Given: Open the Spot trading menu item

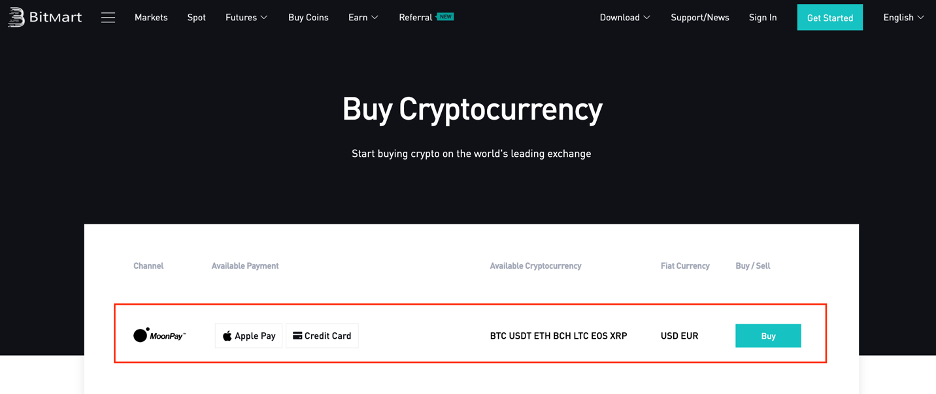Looking at the screenshot, I should (x=196, y=17).
